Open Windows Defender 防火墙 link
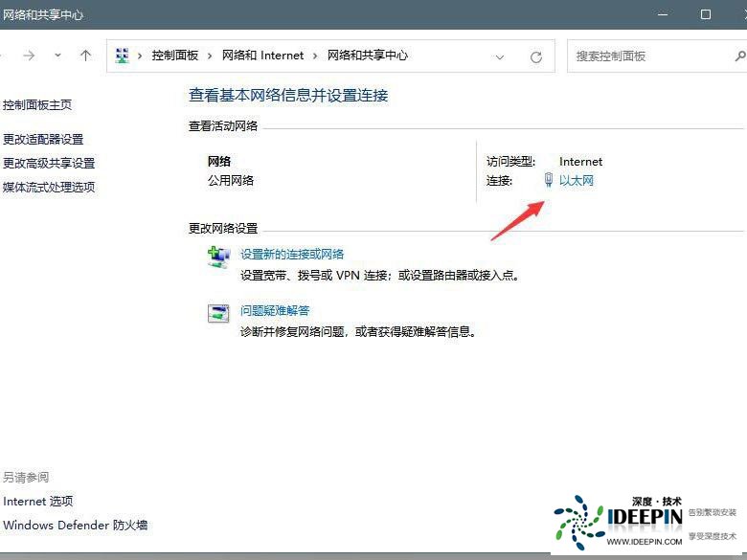This screenshot has height=560, width=747. pos(76,526)
